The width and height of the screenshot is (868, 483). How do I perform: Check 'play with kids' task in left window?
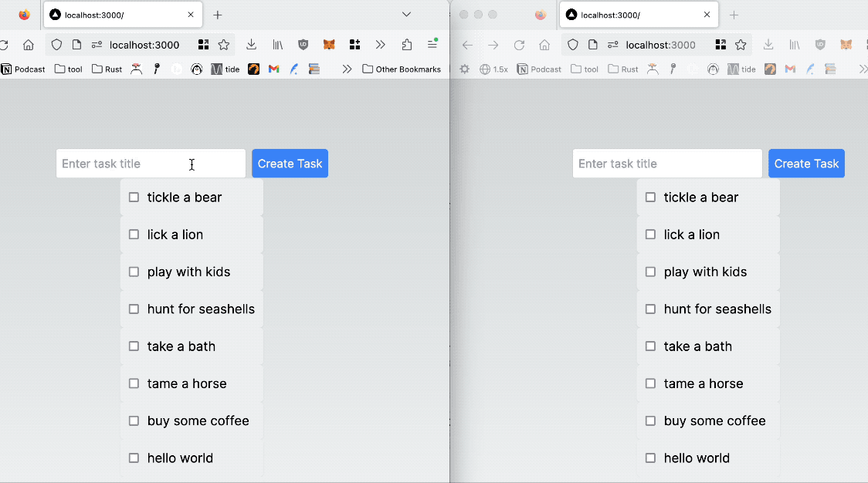[134, 272]
